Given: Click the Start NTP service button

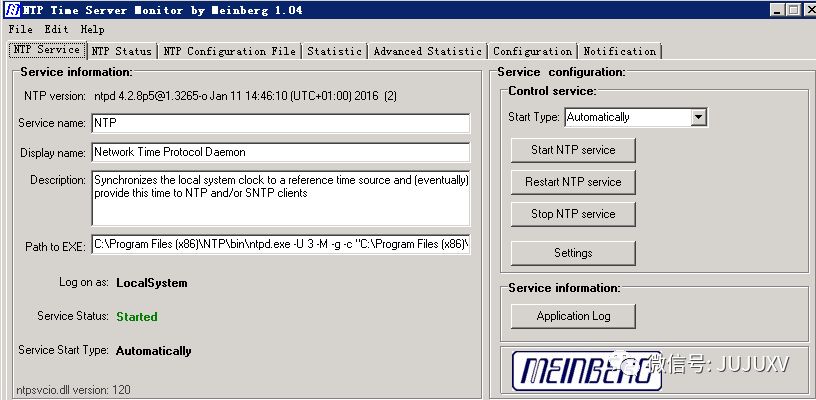Looking at the screenshot, I should click(x=573, y=150).
